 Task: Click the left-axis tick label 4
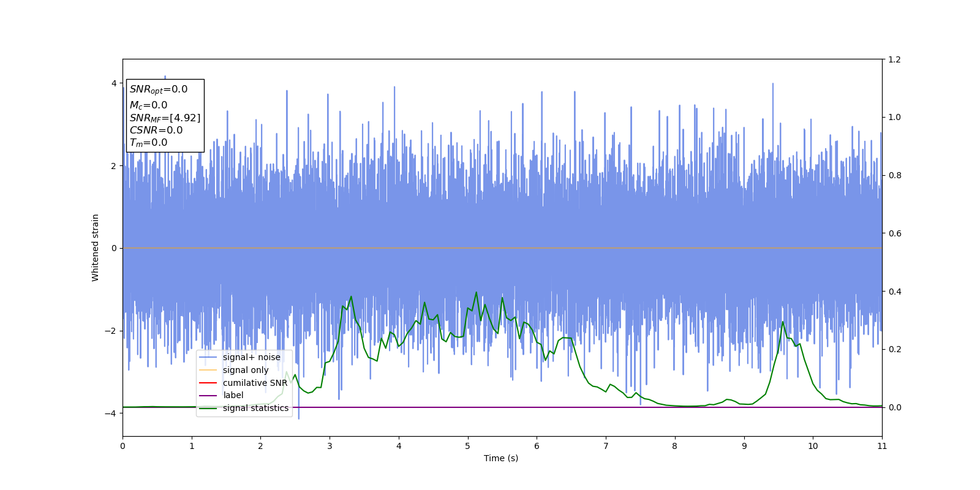point(114,83)
